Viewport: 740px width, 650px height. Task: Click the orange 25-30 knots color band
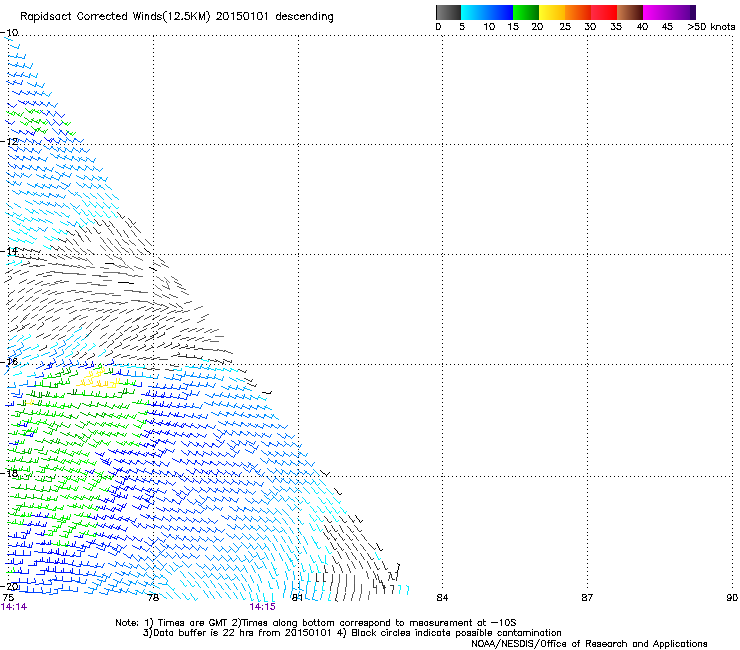point(578,12)
